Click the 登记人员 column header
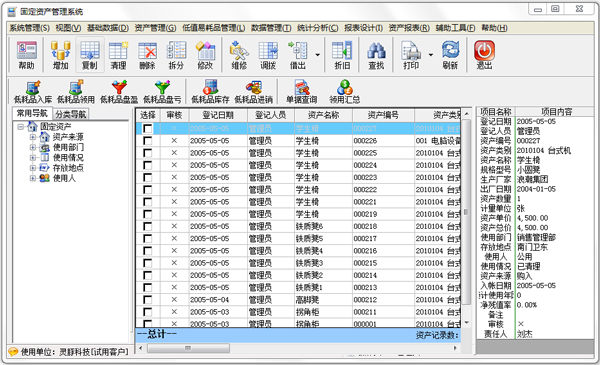Viewport: 600px width, 365px height. click(271, 115)
